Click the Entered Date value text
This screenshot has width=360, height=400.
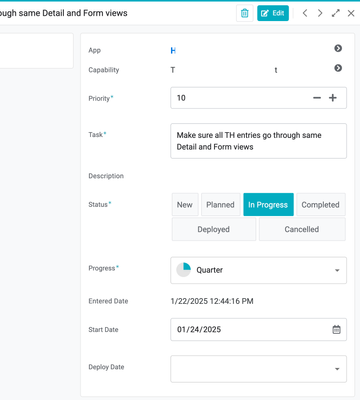tap(212, 301)
